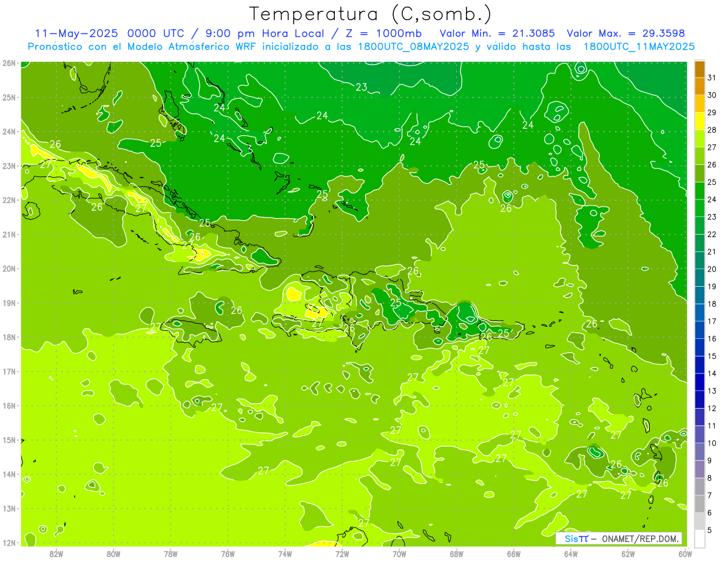Screen dimensions: 728x562
Task: Pick the yellow color bar segment between 28 and 29
Action: (699, 121)
